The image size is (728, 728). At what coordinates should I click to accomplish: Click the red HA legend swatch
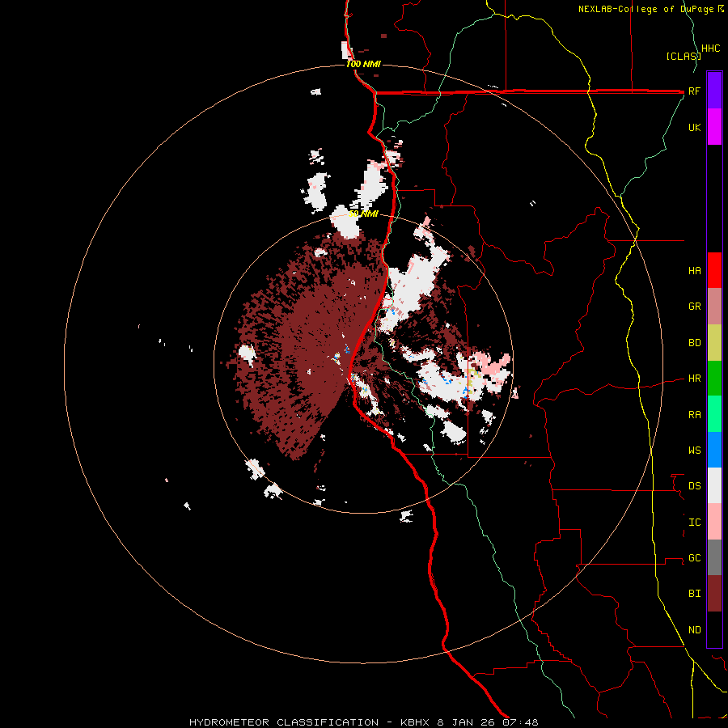pos(714,270)
